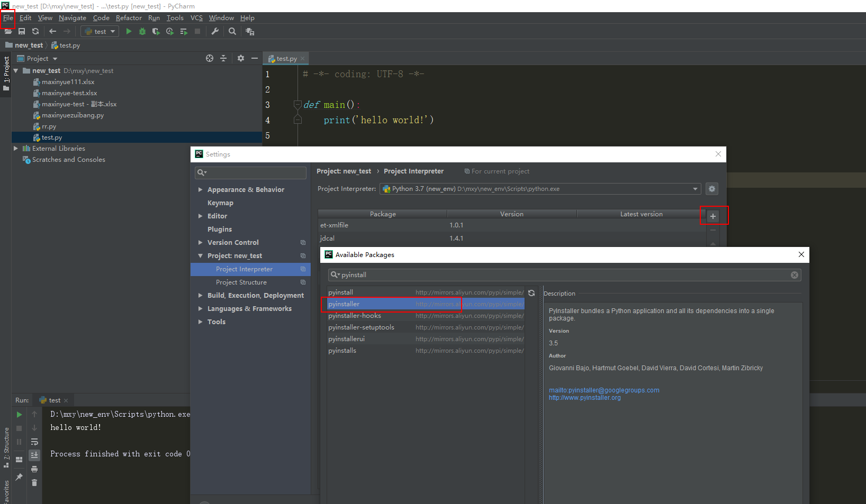Click the Synchronize refresh toolbar icon
Image resolution: width=866 pixels, height=504 pixels.
pos(35,32)
